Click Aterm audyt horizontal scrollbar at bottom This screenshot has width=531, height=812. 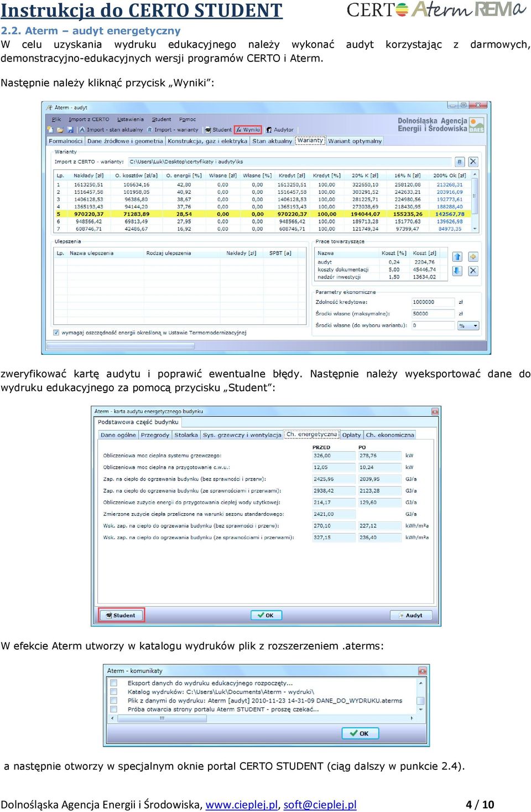[121, 346]
